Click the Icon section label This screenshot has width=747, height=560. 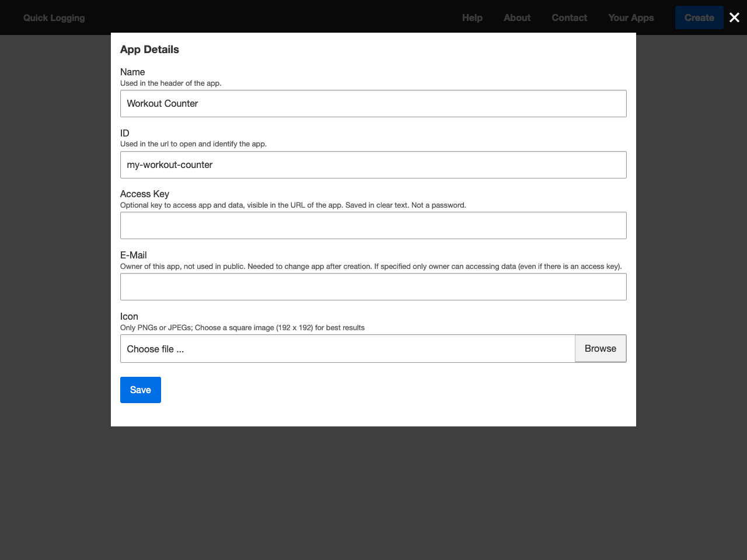click(x=129, y=316)
